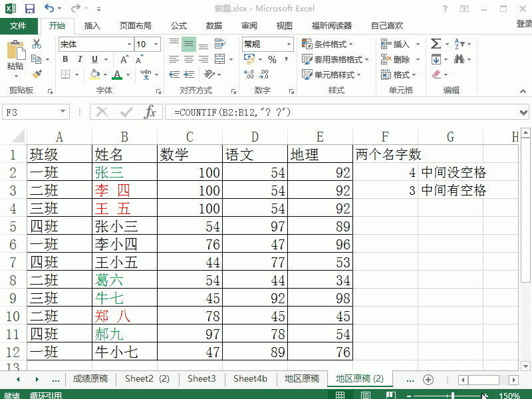
Task: Select the Format Painter brush icon
Action: (x=38, y=73)
